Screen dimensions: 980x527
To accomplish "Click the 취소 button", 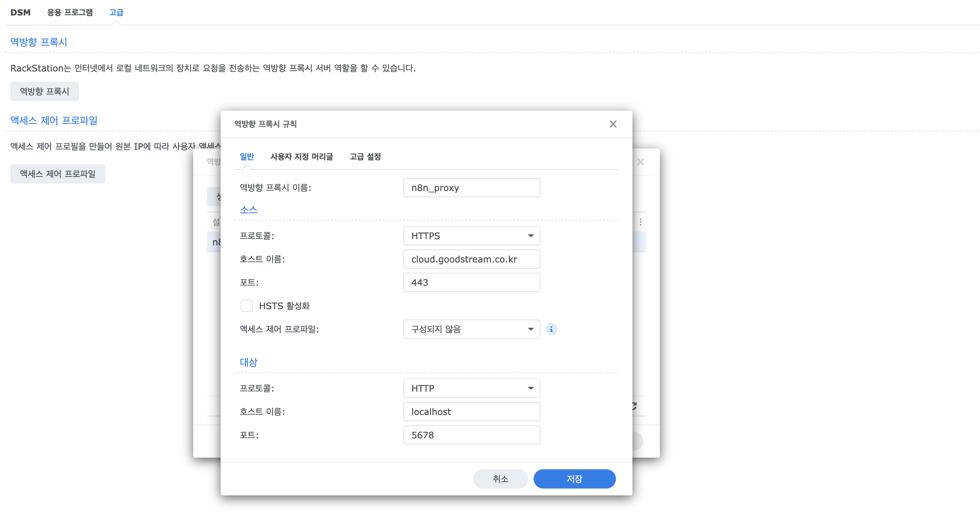I will 500,479.
